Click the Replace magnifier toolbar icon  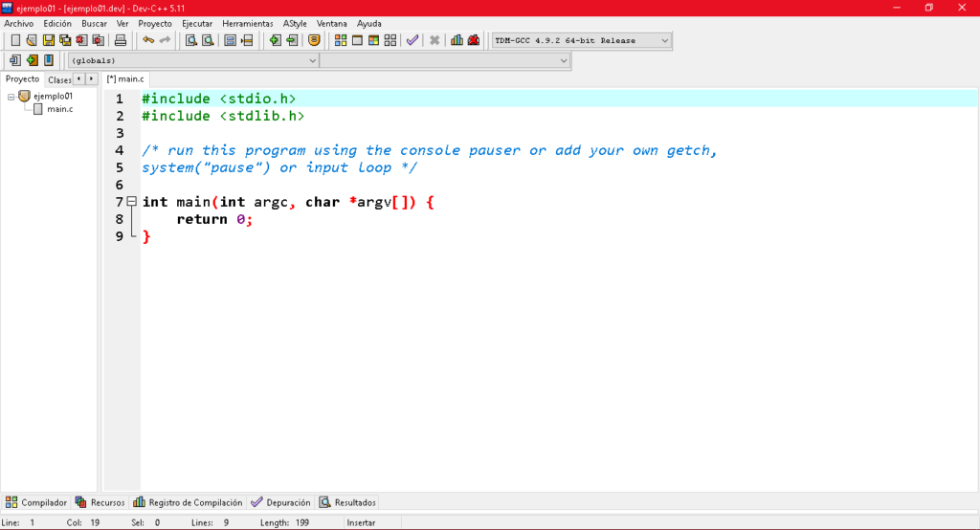tap(208, 40)
